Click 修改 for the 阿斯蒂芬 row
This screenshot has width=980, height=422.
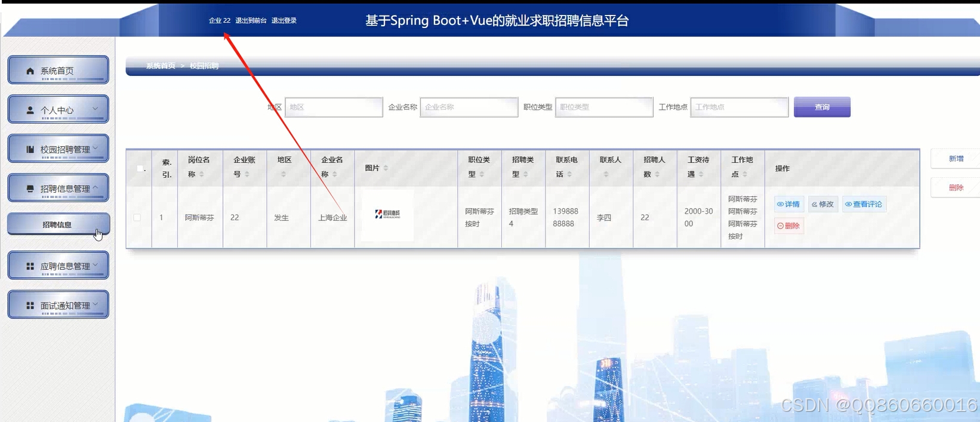tap(824, 204)
